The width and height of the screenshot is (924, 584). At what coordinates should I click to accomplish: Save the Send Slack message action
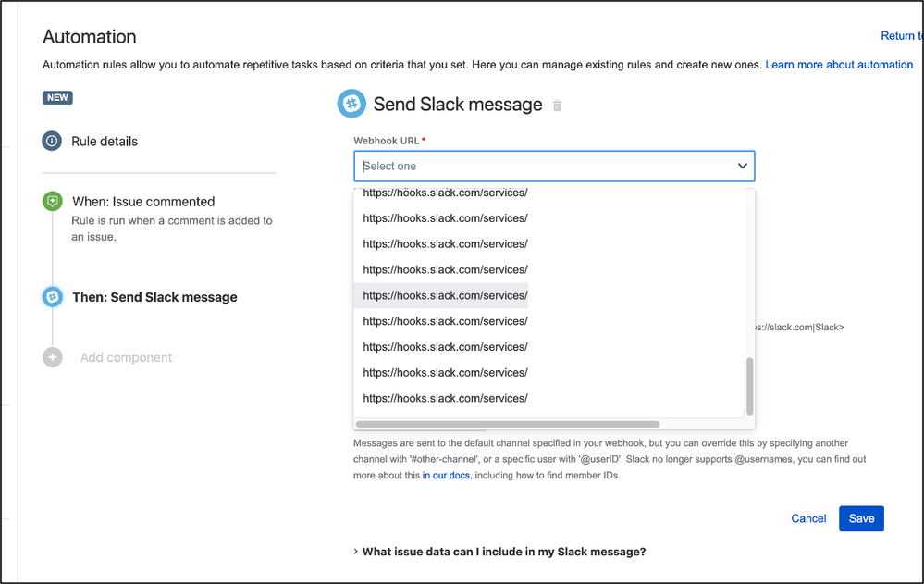(861, 518)
